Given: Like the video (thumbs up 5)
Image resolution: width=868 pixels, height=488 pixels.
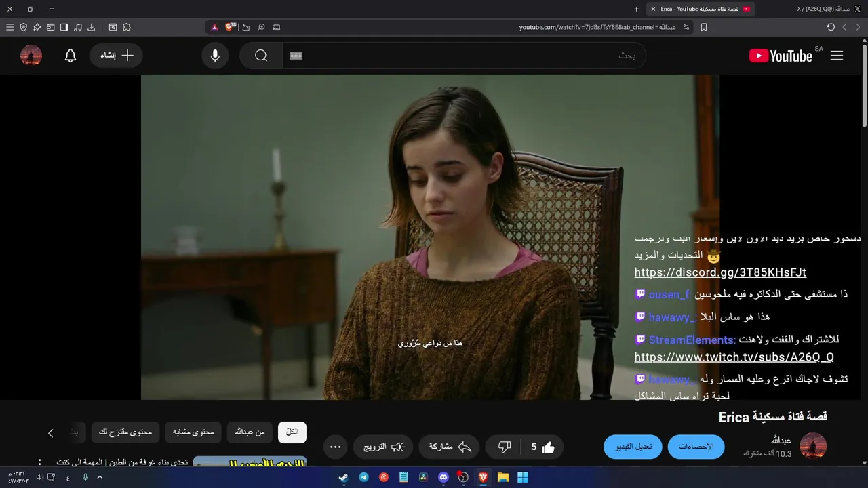Looking at the screenshot, I should click(x=542, y=447).
